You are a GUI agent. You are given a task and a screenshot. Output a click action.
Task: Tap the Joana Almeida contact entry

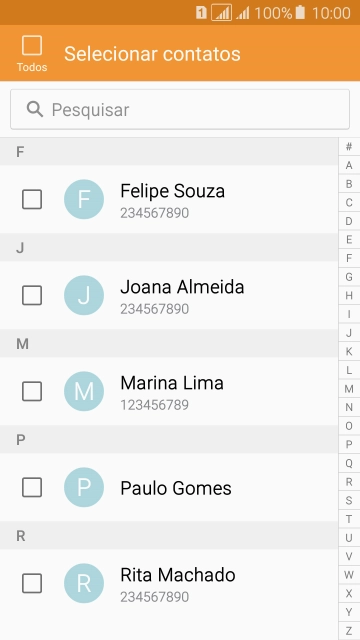(169, 295)
